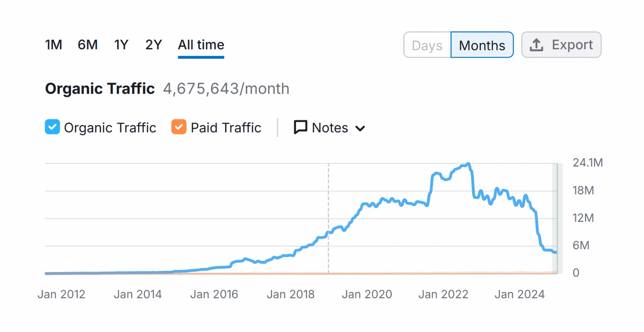This screenshot has height=332, width=644.
Task: Click the Jan 2022 axis label
Action: (x=443, y=294)
